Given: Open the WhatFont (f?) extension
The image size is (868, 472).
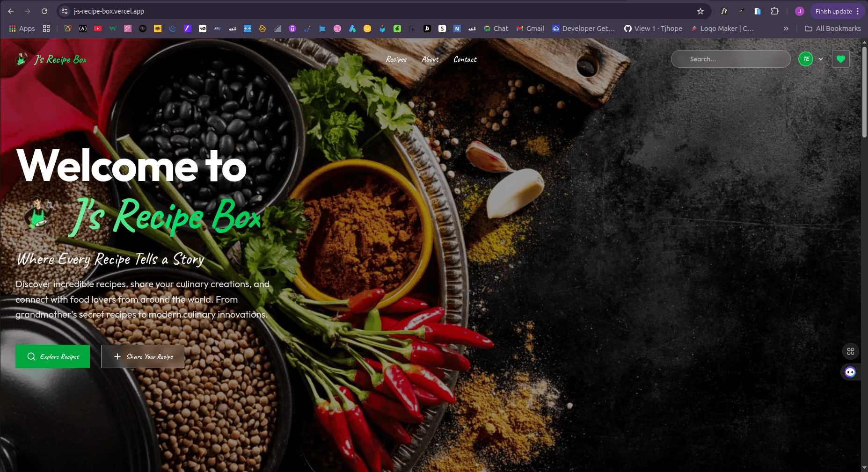Looking at the screenshot, I should tap(724, 11).
